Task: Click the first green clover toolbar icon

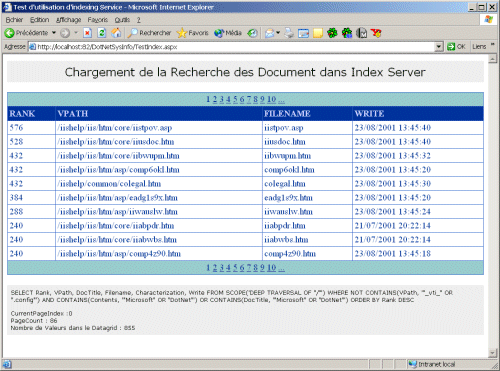Action: coord(332,33)
